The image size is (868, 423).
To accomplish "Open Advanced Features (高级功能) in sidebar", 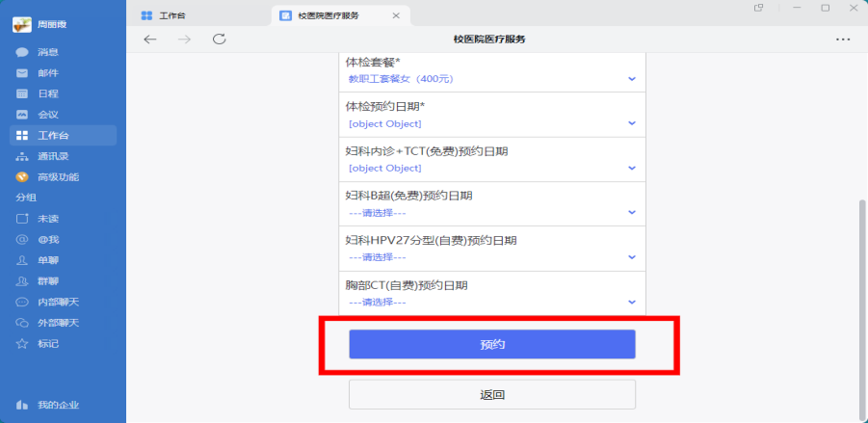I will (57, 177).
